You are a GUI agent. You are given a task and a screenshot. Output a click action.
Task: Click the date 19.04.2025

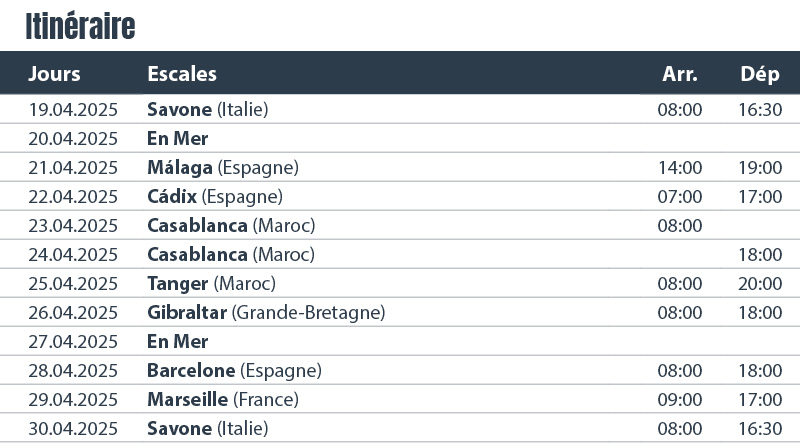coord(73,109)
